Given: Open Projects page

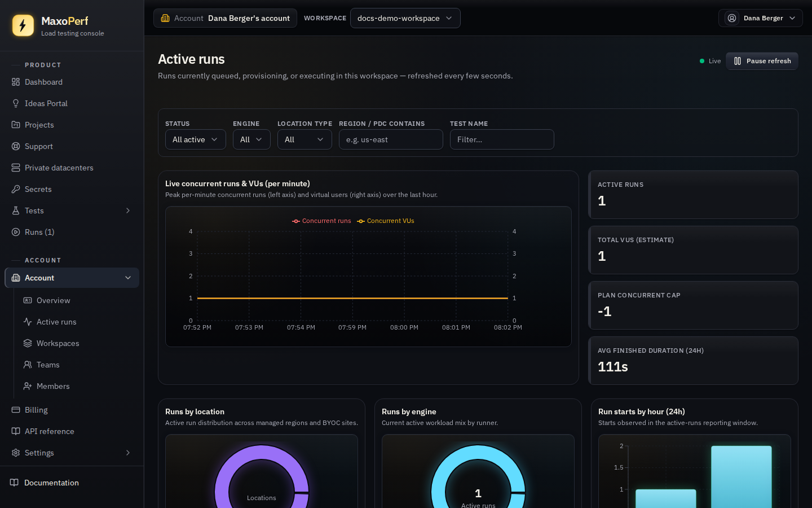Looking at the screenshot, I should click(72, 125).
